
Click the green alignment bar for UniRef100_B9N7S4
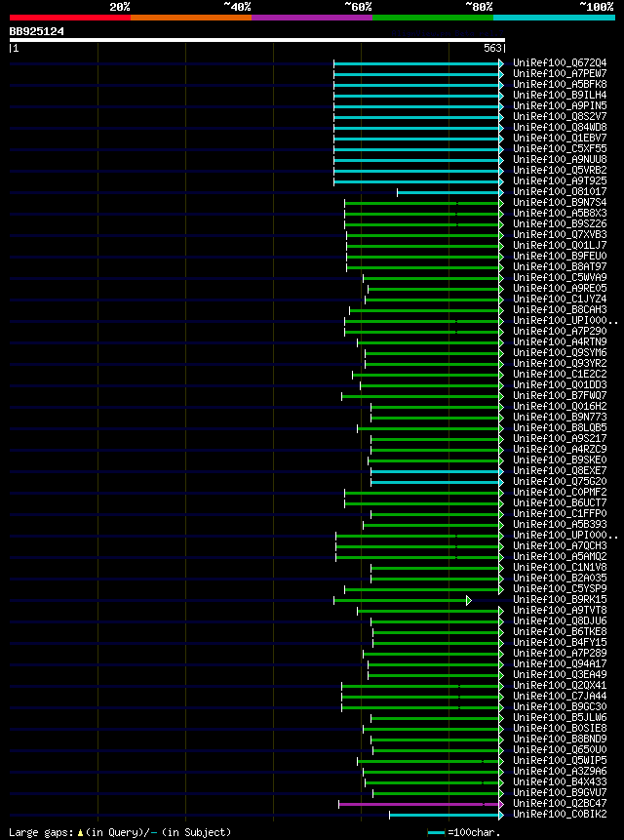click(x=424, y=203)
